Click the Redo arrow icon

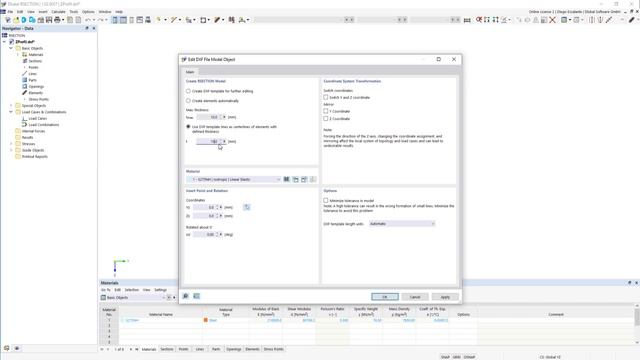(x=100, y=20)
